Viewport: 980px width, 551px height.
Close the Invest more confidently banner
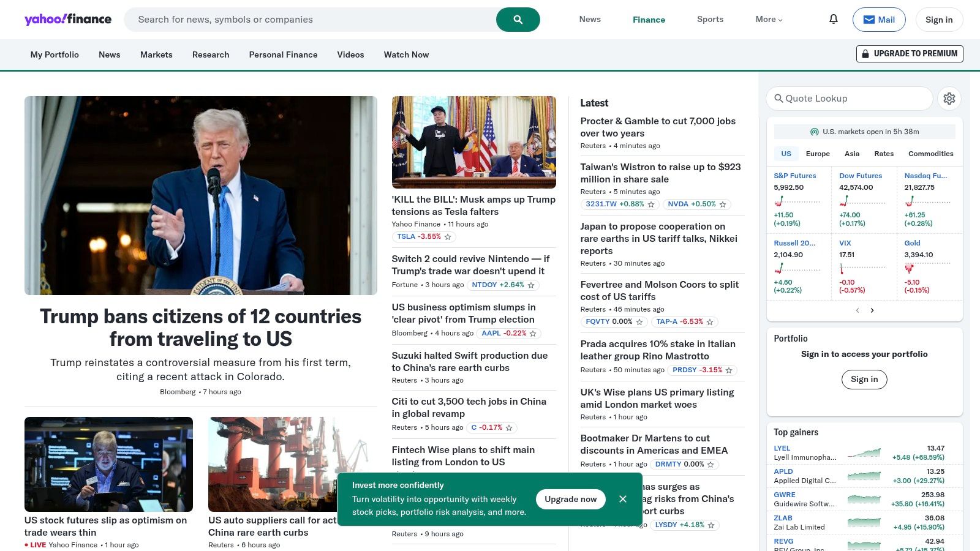[623, 499]
